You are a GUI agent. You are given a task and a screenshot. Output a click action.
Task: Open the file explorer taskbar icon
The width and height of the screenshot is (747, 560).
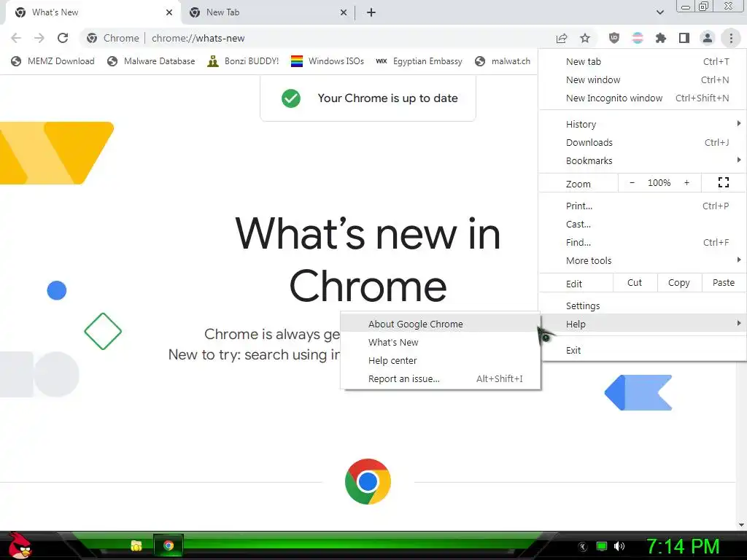point(136,545)
